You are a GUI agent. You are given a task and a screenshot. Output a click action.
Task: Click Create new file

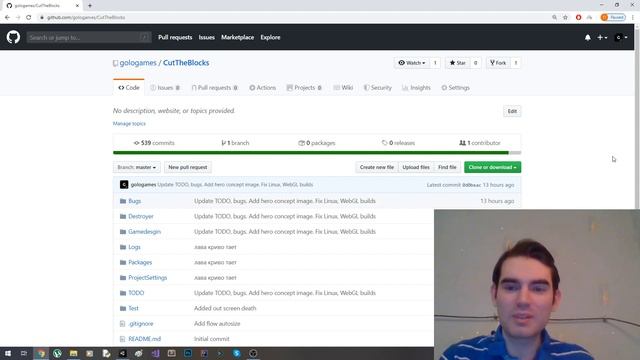377,167
